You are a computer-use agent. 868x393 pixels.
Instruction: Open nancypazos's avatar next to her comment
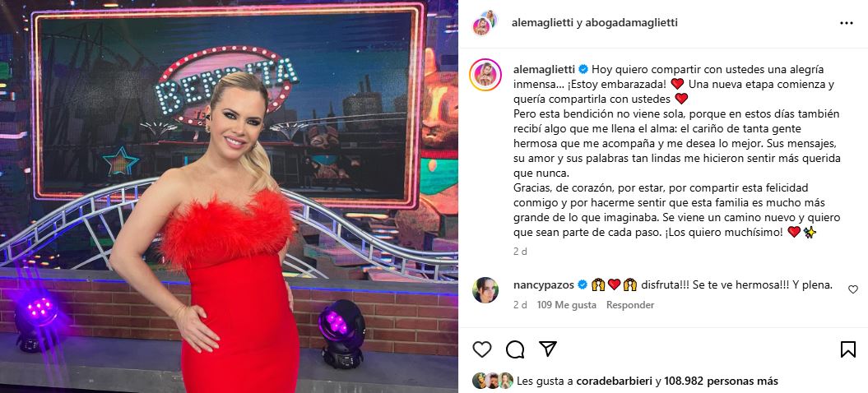(x=485, y=290)
